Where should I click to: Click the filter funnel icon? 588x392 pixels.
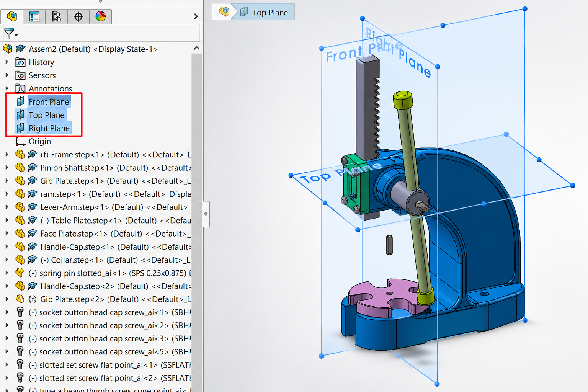pos(8,33)
